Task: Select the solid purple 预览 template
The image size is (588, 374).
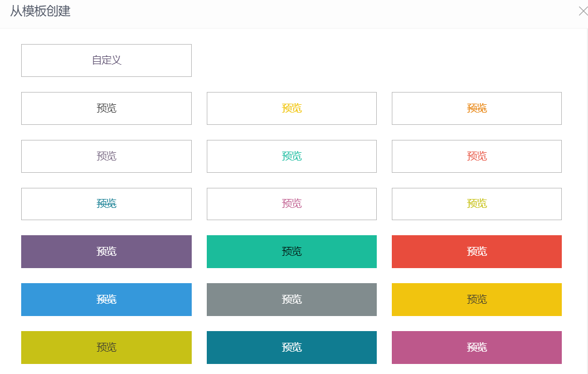Action: click(106, 251)
